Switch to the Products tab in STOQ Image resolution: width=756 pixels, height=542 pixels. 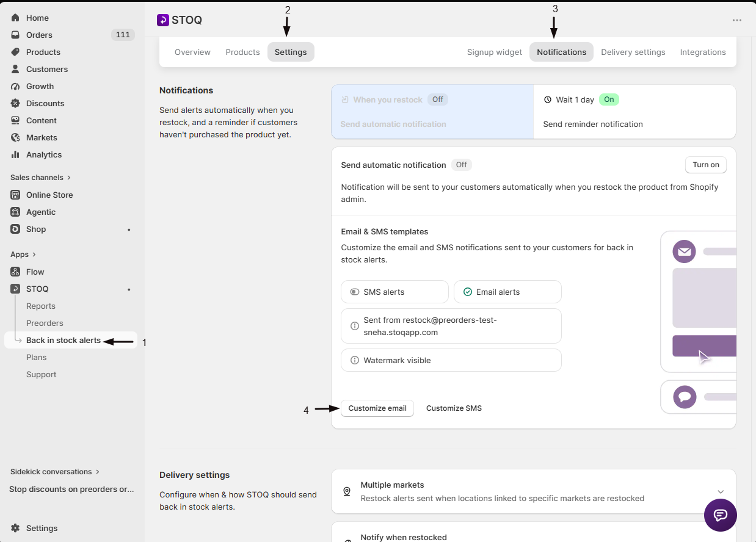(242, 52)
